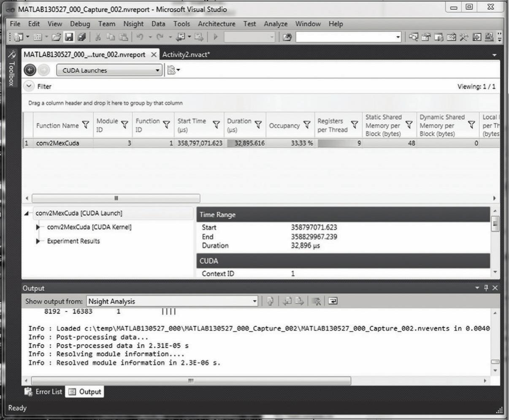
Task: Filter the Function Name column
Action: click(86, 125)
